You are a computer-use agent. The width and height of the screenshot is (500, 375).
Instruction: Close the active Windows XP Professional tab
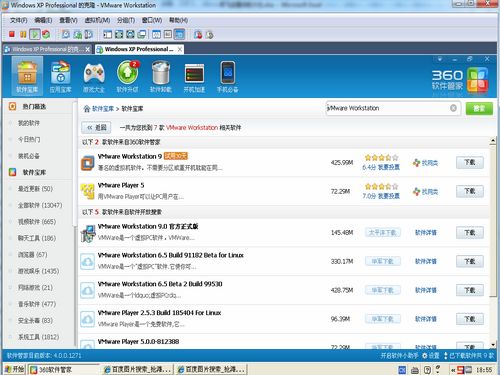point(180,49)
